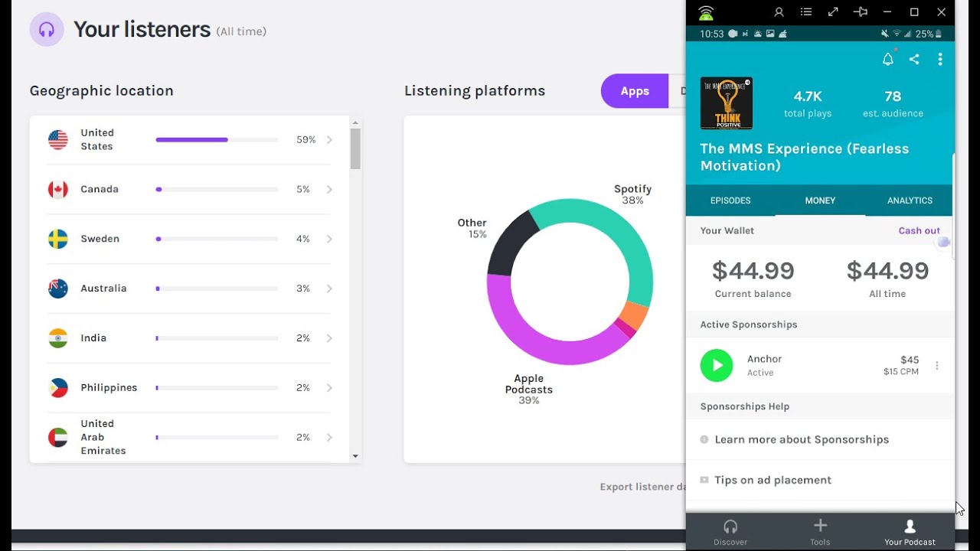Viewport: 980px width, 551px height.
Task: Click the Other 15% chart label
Action: click(472, 228)
